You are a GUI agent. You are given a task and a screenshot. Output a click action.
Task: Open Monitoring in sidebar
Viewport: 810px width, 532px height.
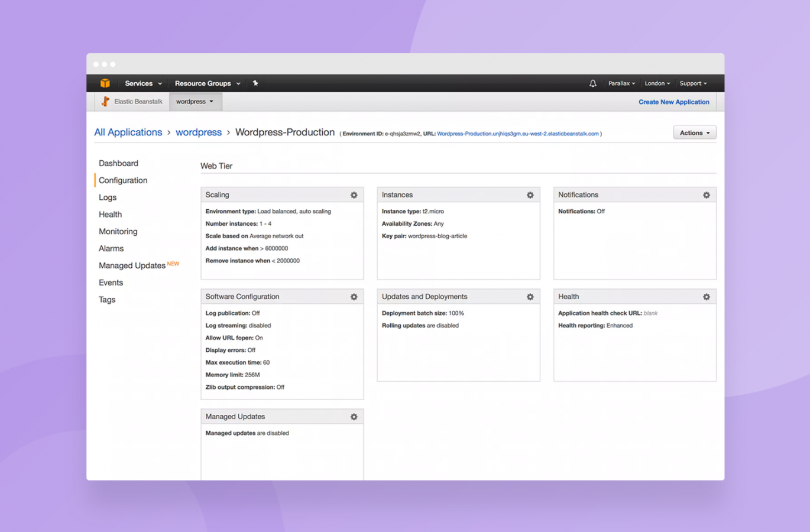tap(118, 232)
